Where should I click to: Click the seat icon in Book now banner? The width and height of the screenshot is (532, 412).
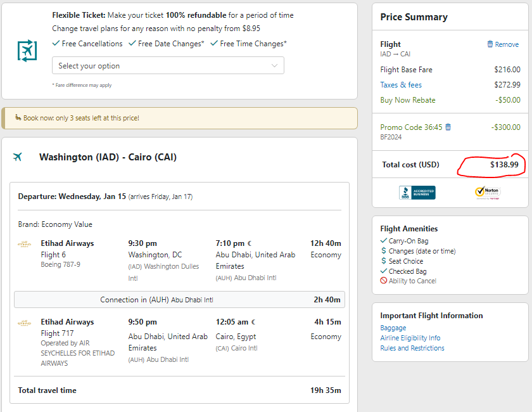pyautogui.click(x=18, y=117)
